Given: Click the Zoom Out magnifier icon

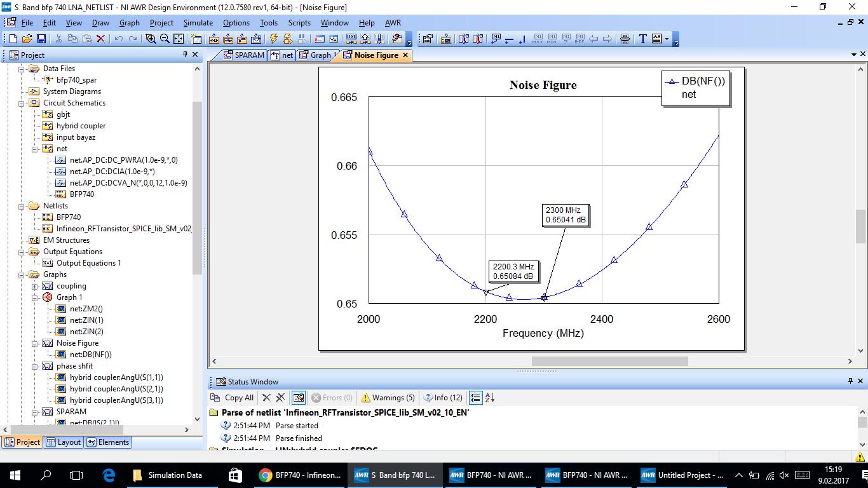Looking at the screenshot, I should click(165, 39).
